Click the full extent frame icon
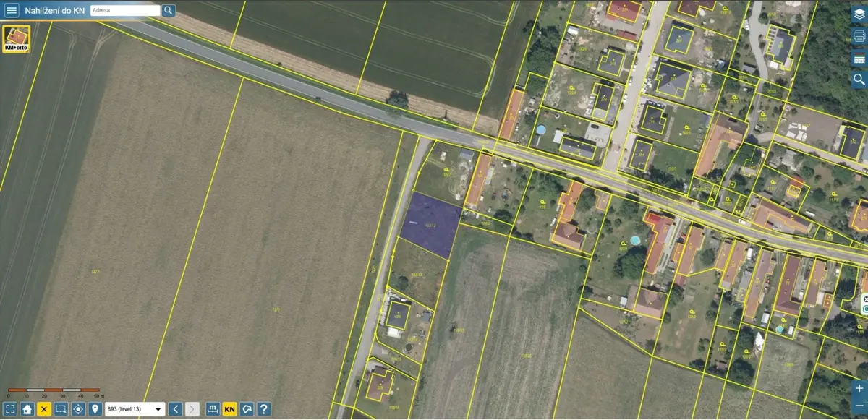The image size is (868, 420). [x=10, y=409]
